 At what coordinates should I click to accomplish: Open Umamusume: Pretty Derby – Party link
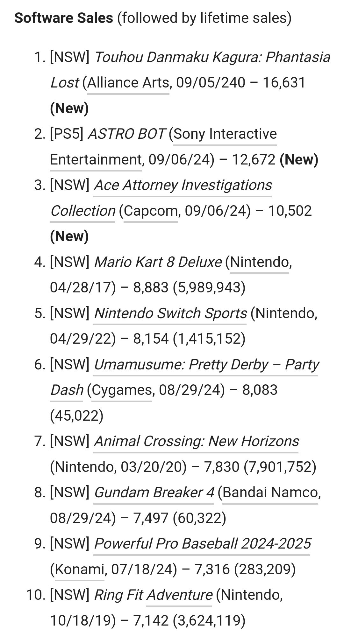click(206, 365)
